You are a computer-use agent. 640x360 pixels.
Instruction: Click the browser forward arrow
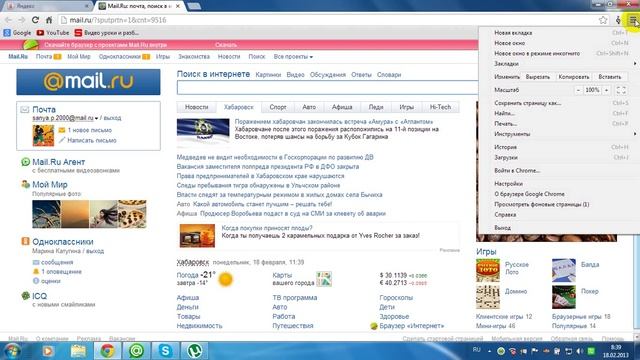(x=21, y=20)
